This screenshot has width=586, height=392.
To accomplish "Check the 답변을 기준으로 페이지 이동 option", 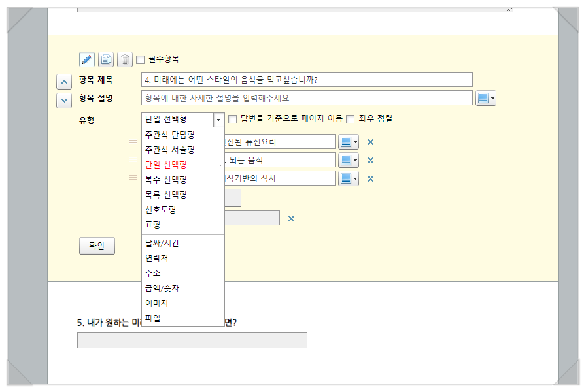I will [x=233, y=120].
